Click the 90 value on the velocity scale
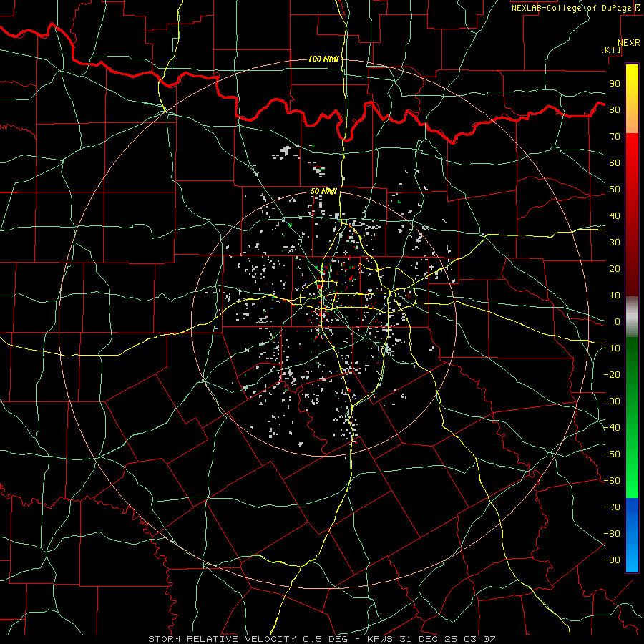This screenshot has width=644, height=644. click(x=615, y=84)
